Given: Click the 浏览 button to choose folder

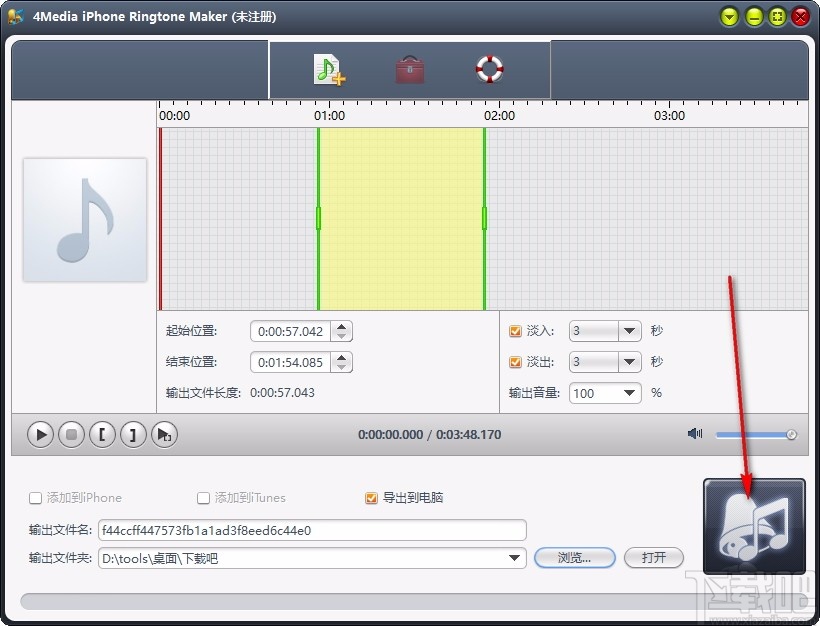Looking at the screenshot, I should coord(574,558).
